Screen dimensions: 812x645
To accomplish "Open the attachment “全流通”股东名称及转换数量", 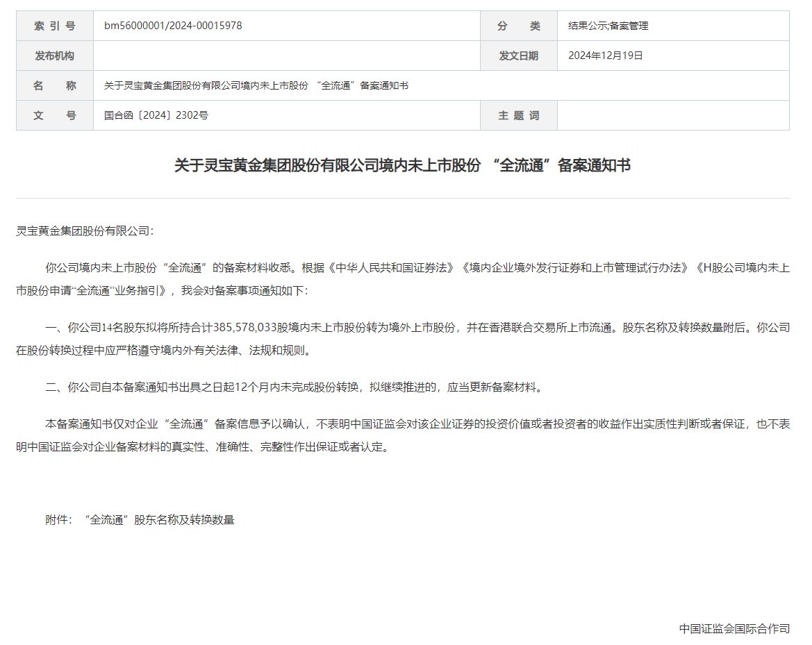I will [160, 520].
